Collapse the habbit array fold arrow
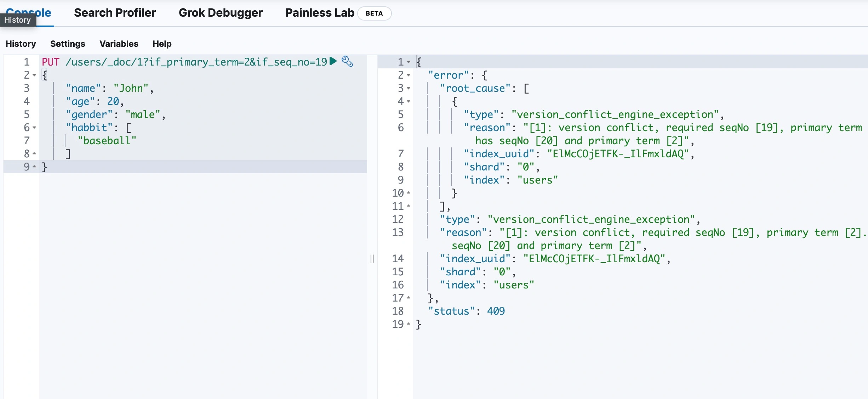Image resolution: width=868 pixels, height=399 pixels. [x=34, y=128]
